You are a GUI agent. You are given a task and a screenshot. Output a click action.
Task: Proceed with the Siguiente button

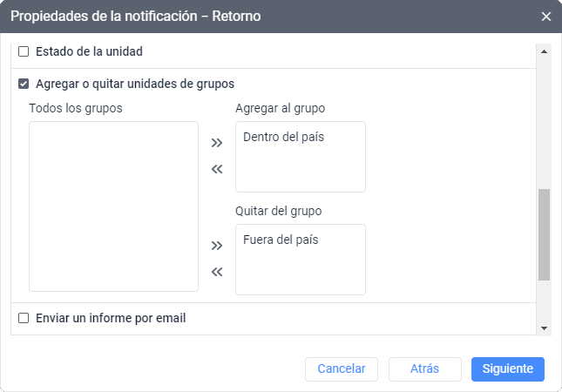pyautogui.click(x=508, y=368)
